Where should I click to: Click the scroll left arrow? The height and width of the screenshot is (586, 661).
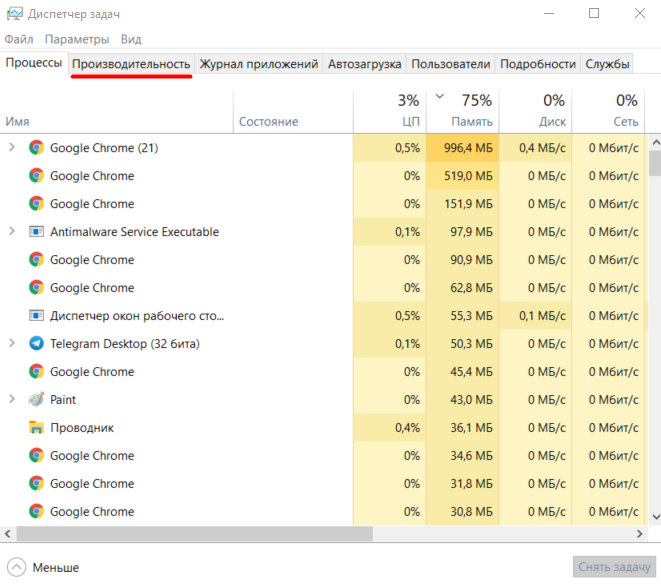[8, 534]
